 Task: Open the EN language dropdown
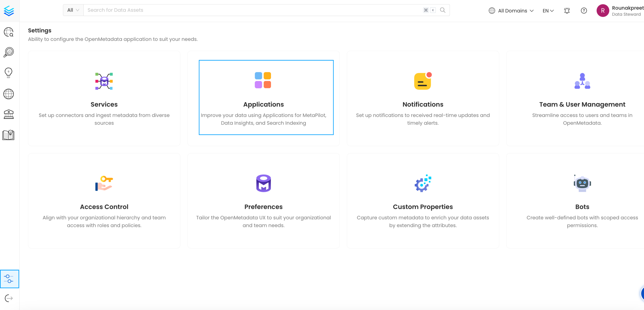[x=548, y=11]
